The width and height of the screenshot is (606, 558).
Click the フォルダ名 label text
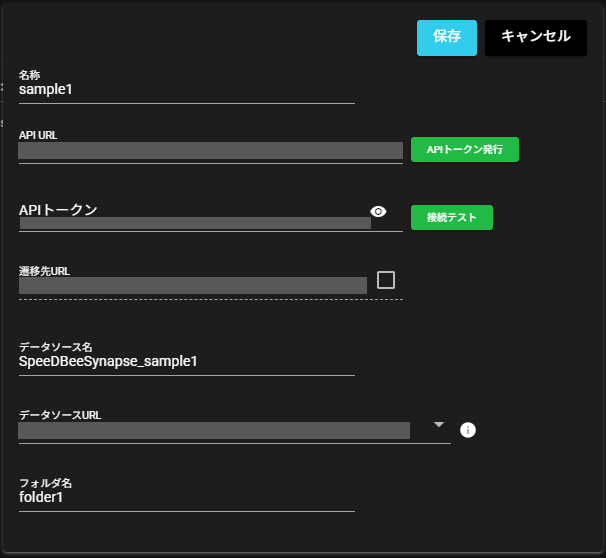tap(39, 482)
